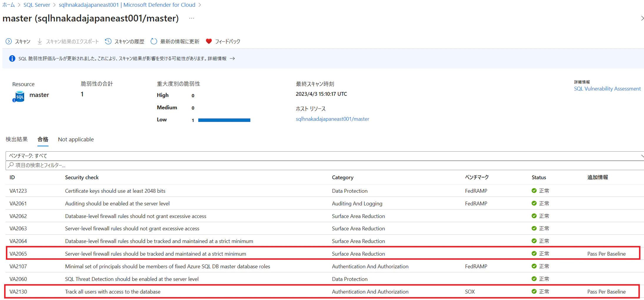Viewport: 644px width, 300px height.
Task: Sort by the Security check column header
Action: click(82, 177)
